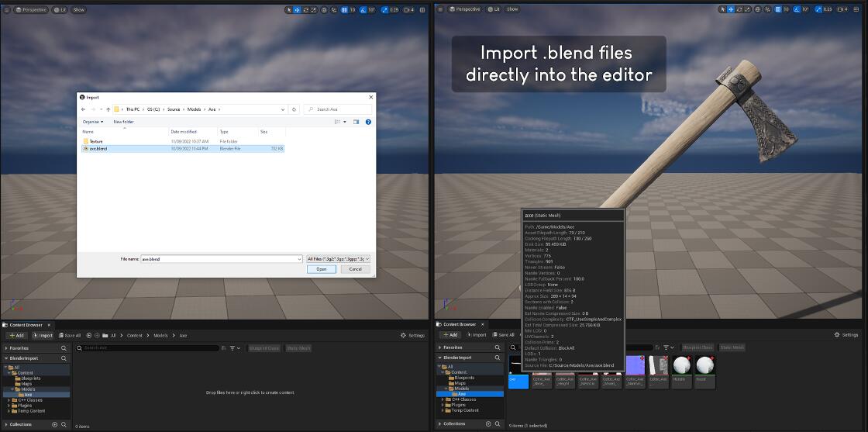
Task: Select left Content Browser tab
Action: [x=26, y=325]
